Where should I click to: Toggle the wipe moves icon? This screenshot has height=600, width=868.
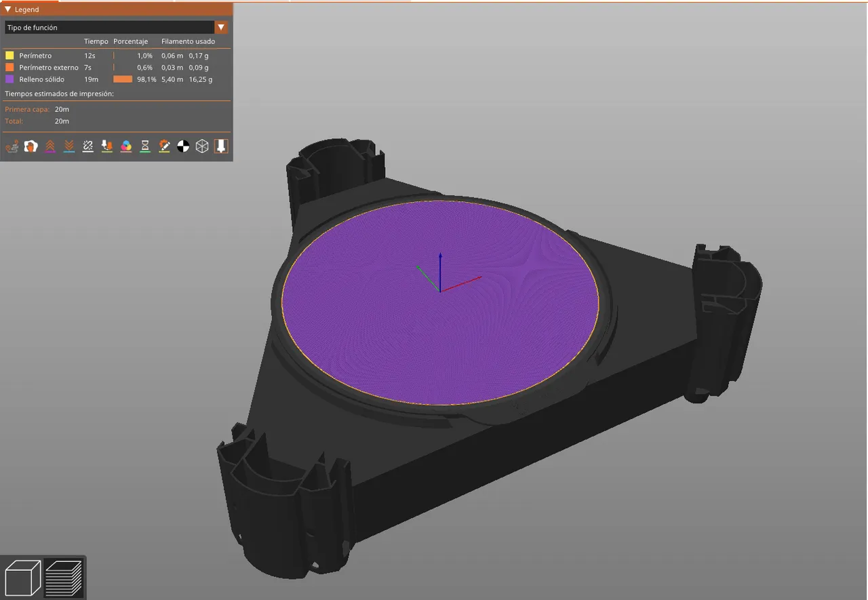coord(31,146)
